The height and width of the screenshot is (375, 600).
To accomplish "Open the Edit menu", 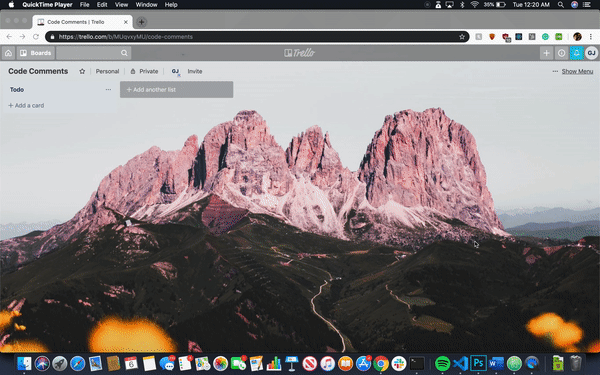I will point(102,5).
